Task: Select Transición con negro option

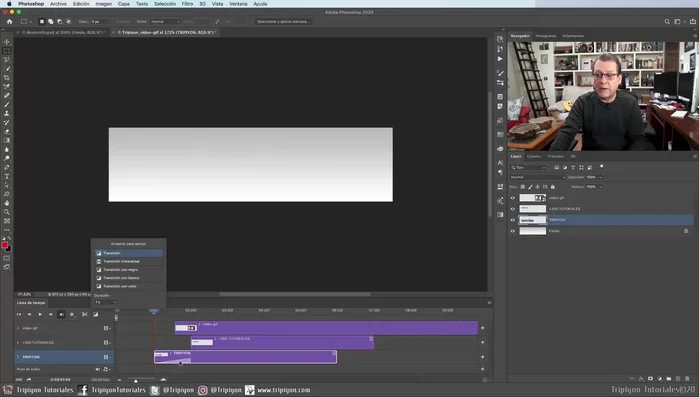Action: click(128, 270)
